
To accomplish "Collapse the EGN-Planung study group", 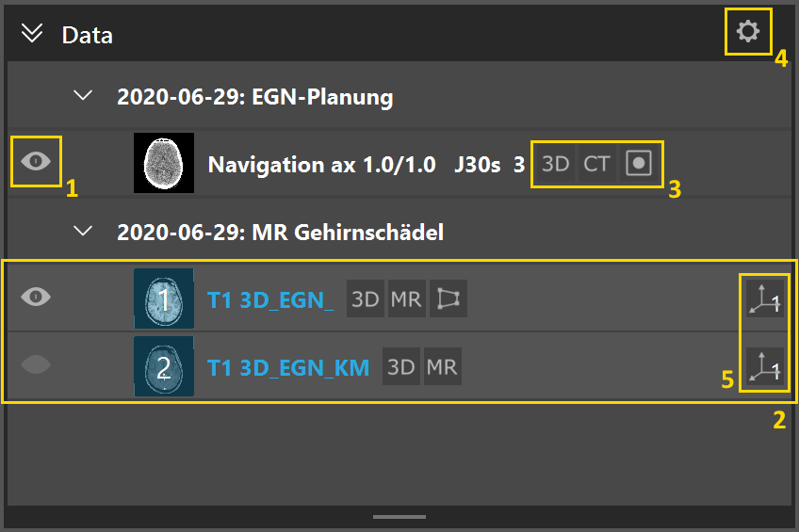I will (x=86, y=95).
